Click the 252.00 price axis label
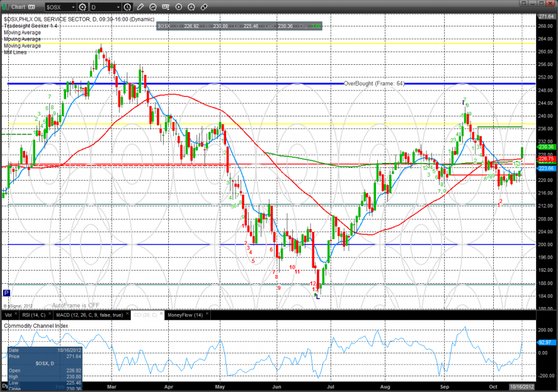The image size is (558, 392). pos(546,77)
